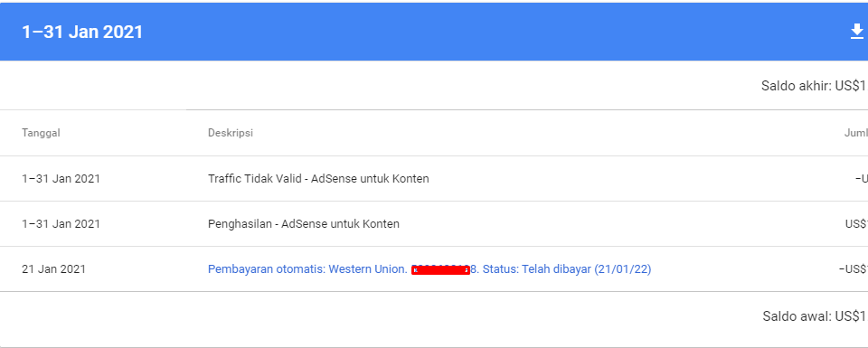Click the amount in the Traffic Tidak Valid row
This screenshot has height=348, width=868.
862,179
